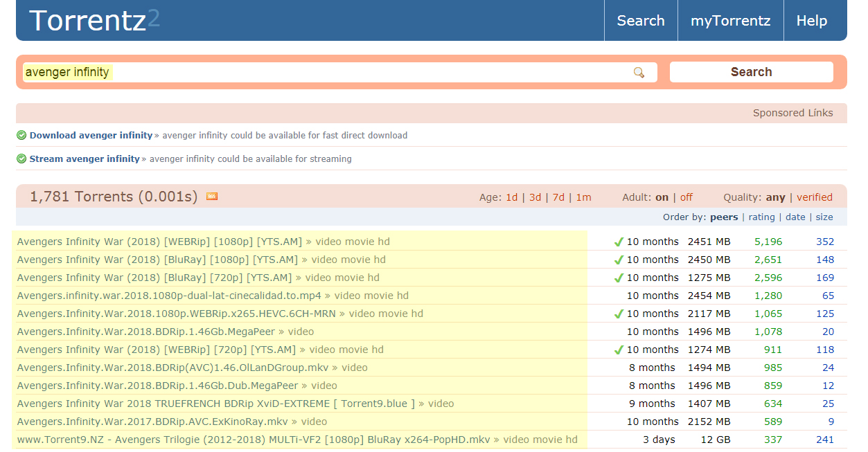Screen dimensions: 868x452
Task: Click the 12 GB size value
Action: point(716,440)
